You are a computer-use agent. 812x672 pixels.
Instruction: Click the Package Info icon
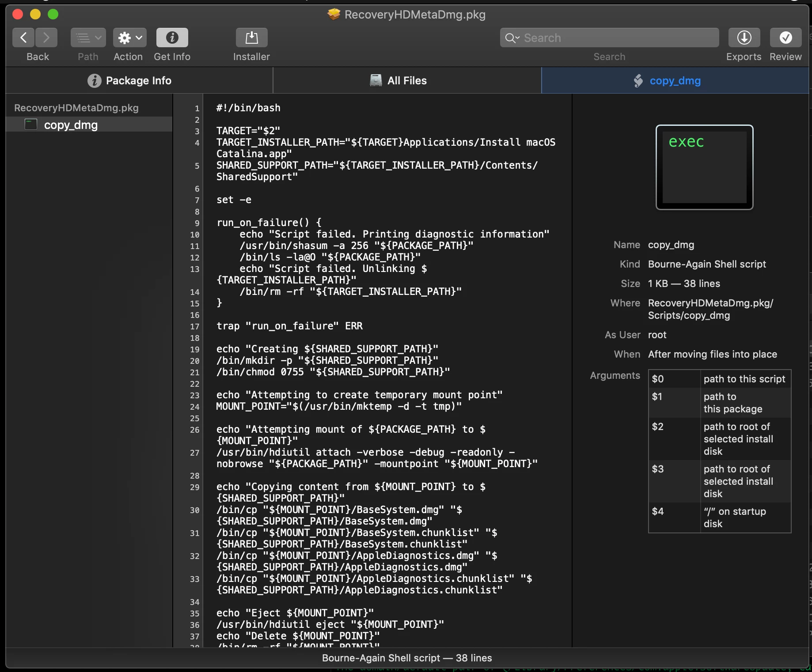pos(94,80)
